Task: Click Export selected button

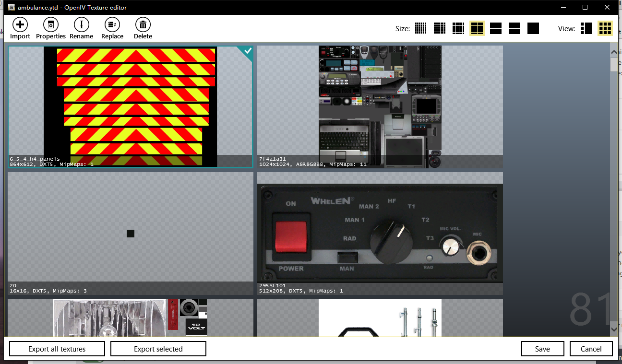Action: click(x=158, y=349)
